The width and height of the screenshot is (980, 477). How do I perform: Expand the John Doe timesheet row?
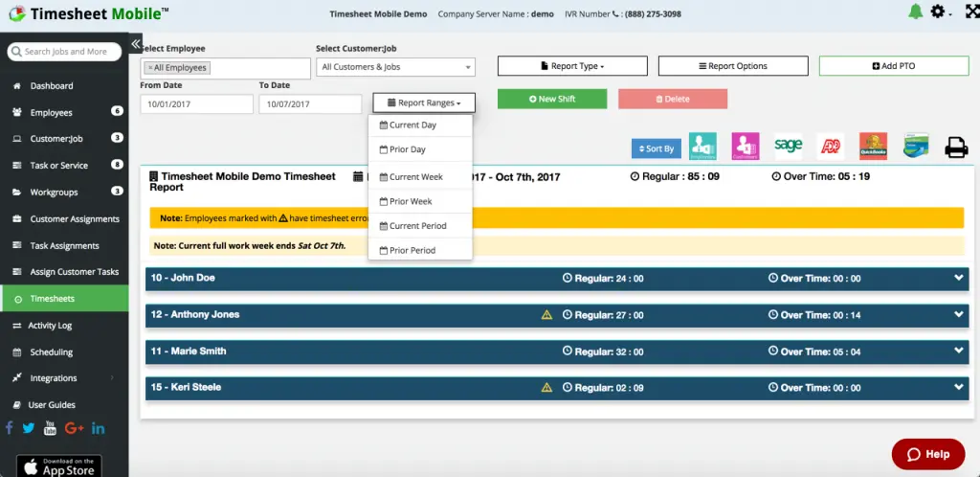[959, 279]
